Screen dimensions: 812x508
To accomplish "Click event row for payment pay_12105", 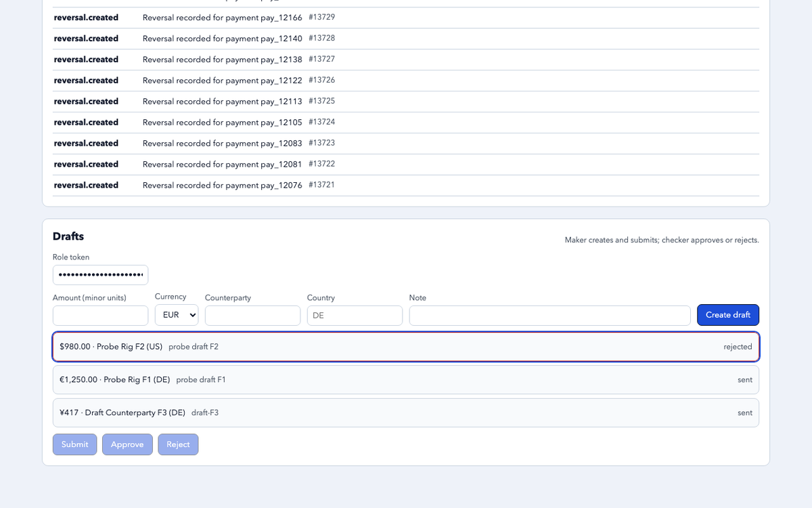I will click(x=406, y=123).
